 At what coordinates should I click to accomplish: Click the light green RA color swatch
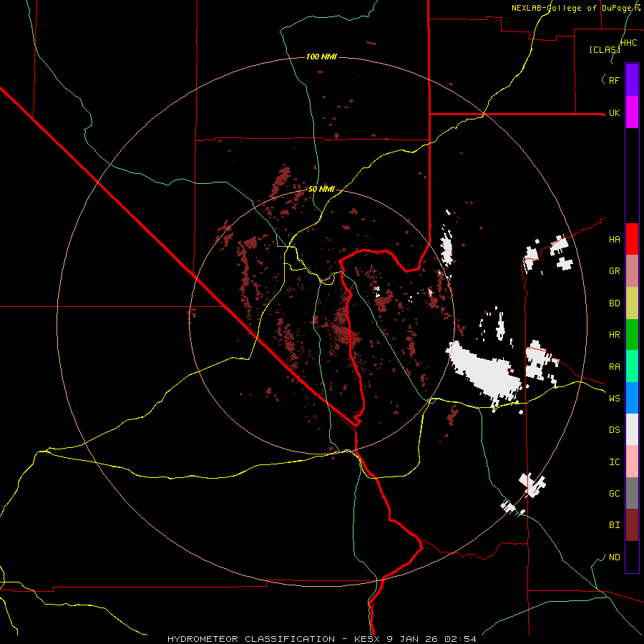point(632,366)
